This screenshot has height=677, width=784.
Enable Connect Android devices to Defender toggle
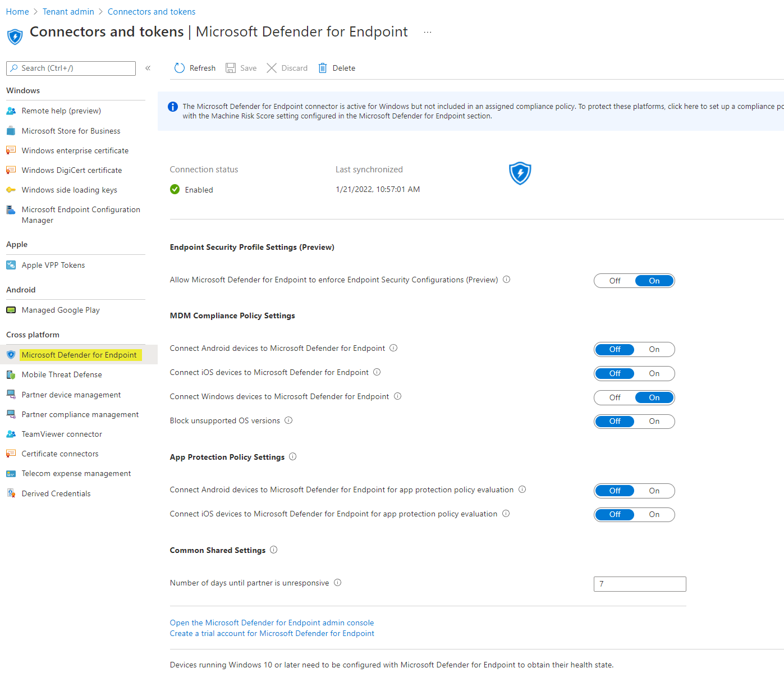click(654, 349)
